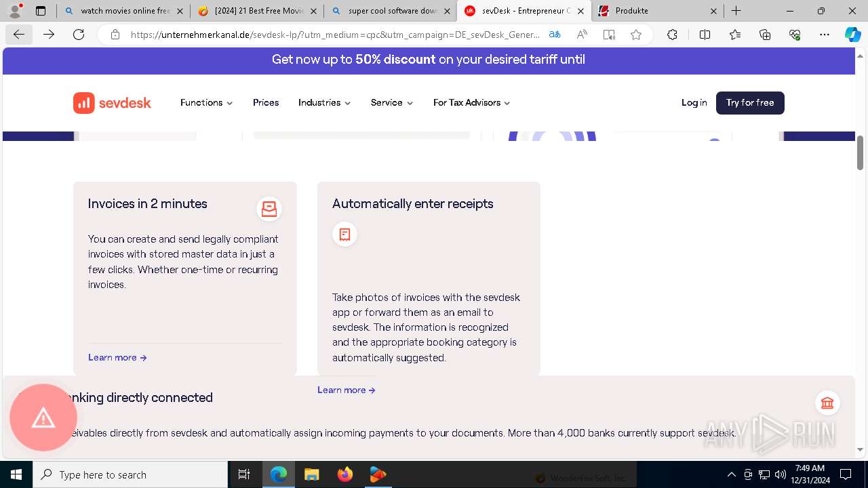Click the bank building icon

click(827, 404)
